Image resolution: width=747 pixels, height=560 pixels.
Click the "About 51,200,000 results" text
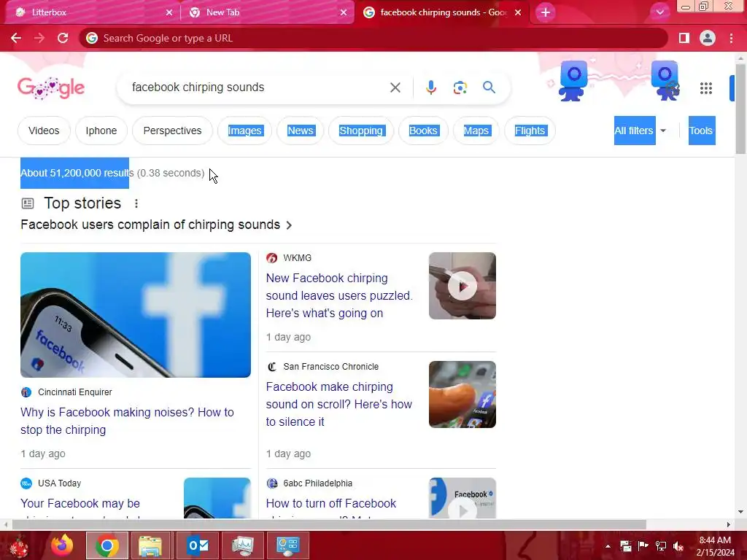[77, 173]
